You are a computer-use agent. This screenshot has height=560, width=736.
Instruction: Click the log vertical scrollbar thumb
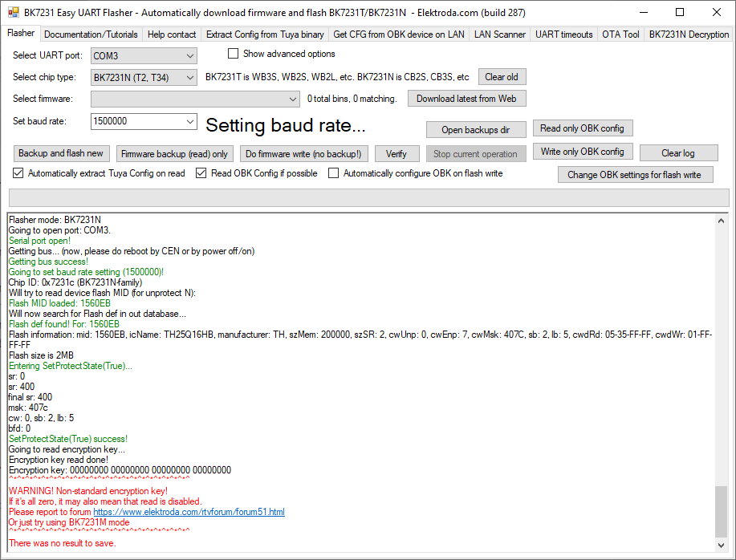click(x=721, y=512)
